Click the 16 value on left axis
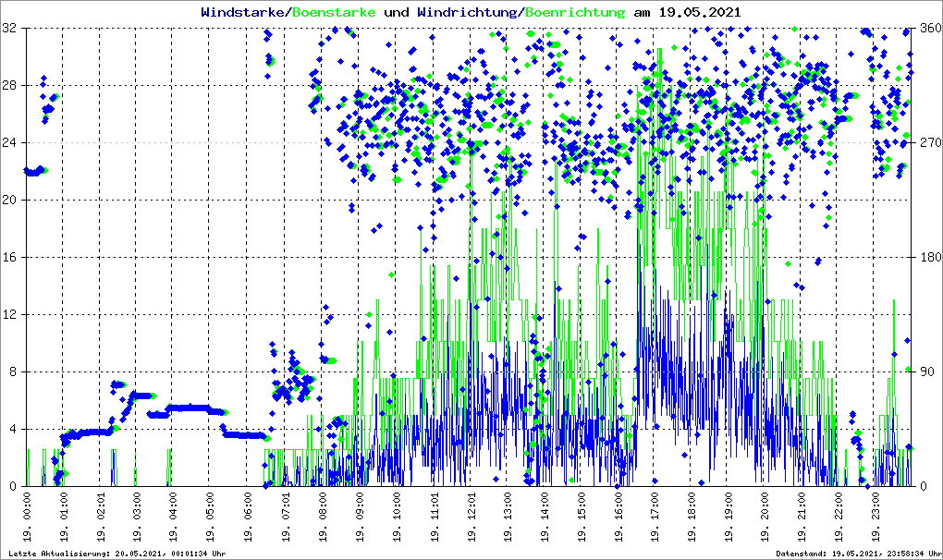Image resolution: width=943 pixels, height=560 pixels. pyautogui.click(x=11, y=258)
